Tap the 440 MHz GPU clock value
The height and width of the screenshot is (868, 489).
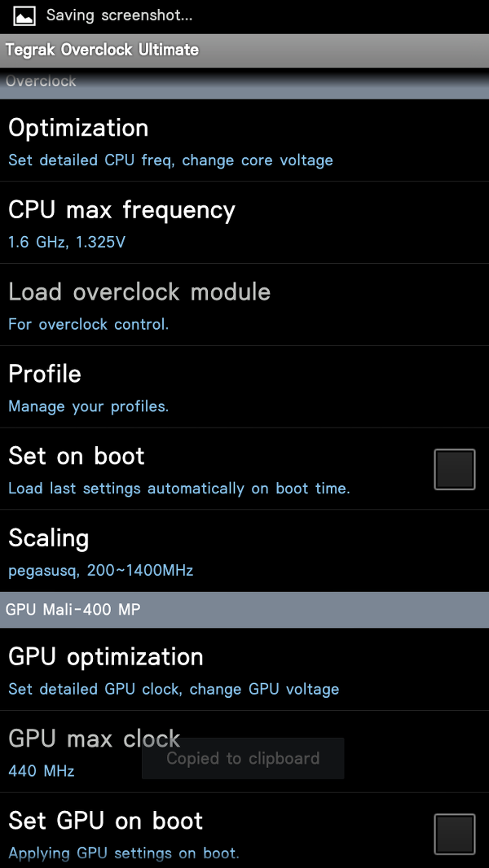point(42,770)
